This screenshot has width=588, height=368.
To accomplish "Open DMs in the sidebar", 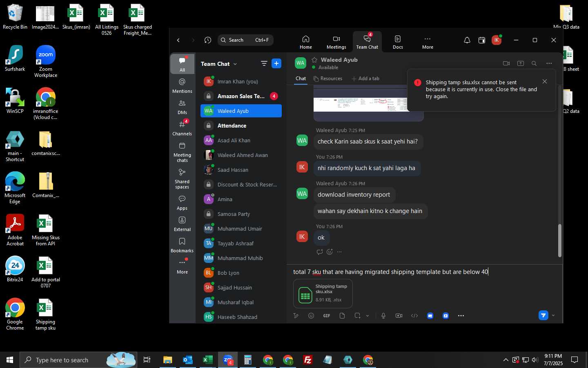I will [182, 107].
